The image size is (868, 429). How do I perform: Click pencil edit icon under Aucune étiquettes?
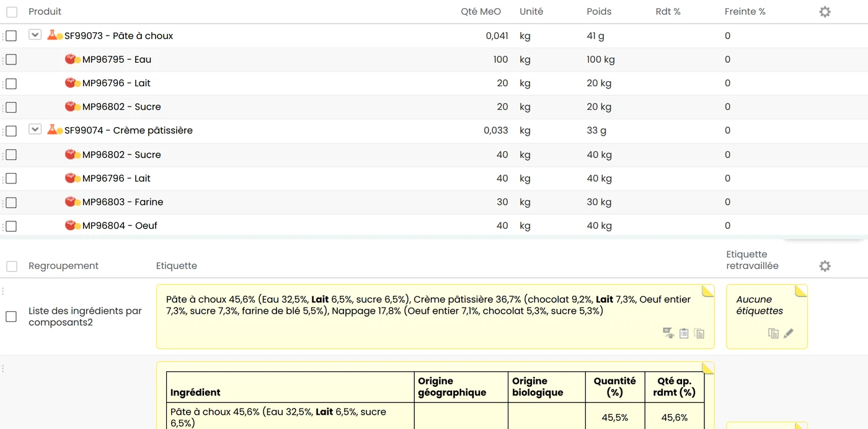pyautogui.click(x=789, y=334)
